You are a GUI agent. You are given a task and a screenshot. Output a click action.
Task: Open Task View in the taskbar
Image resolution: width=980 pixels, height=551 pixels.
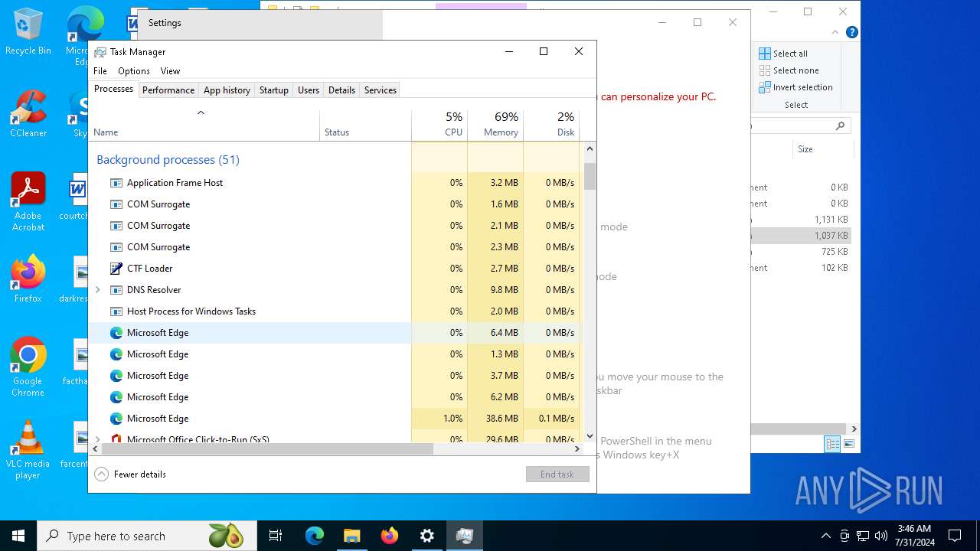pos(276,536)
